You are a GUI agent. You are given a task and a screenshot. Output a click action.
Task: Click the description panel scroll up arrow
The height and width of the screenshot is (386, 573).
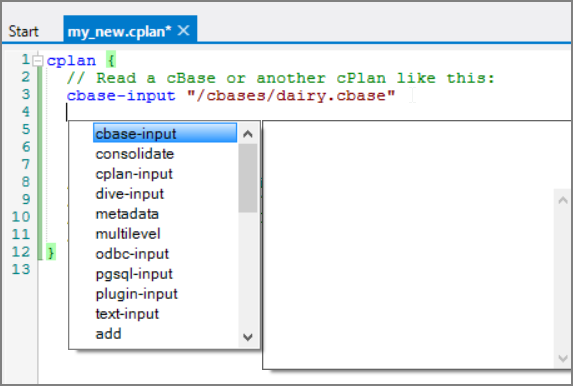pos(563,200)
